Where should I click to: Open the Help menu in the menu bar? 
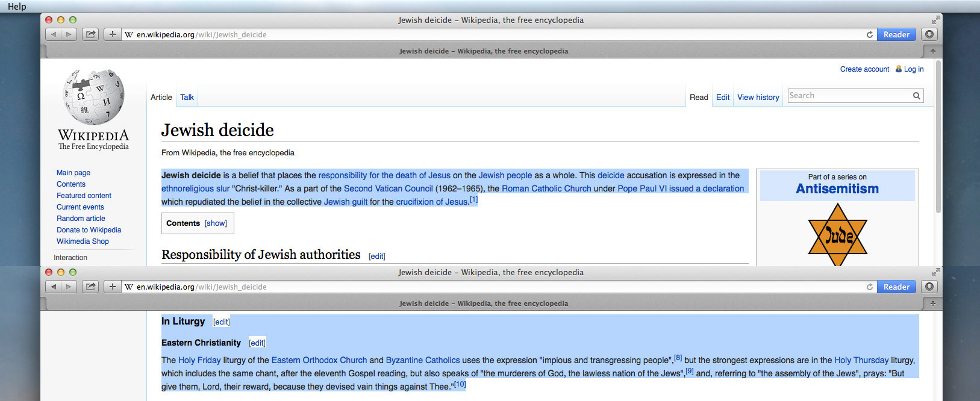click(17, 6)
